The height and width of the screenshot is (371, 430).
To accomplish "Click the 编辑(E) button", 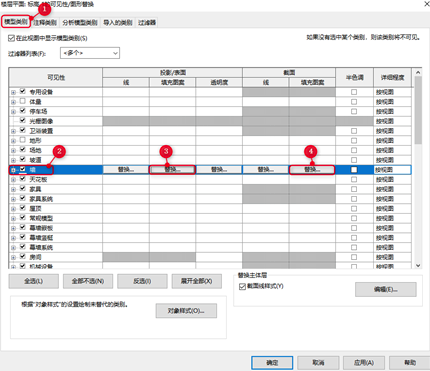I will (x=386, y=289).
